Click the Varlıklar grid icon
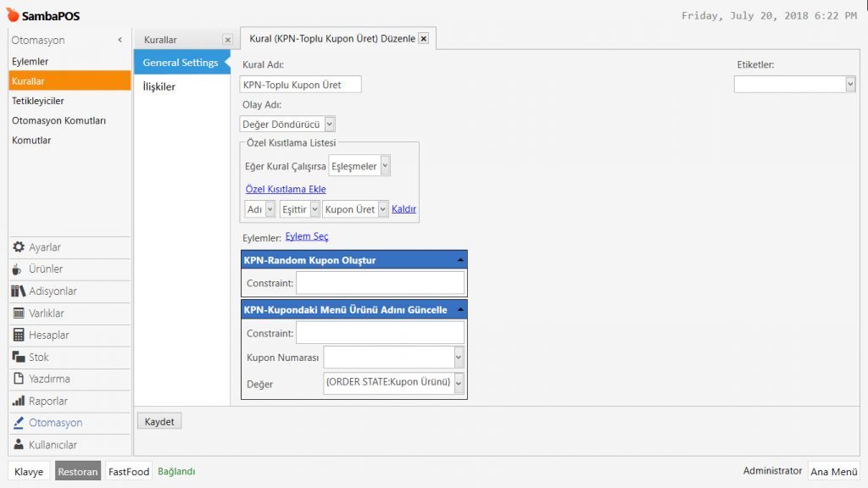 pos(19,313)
